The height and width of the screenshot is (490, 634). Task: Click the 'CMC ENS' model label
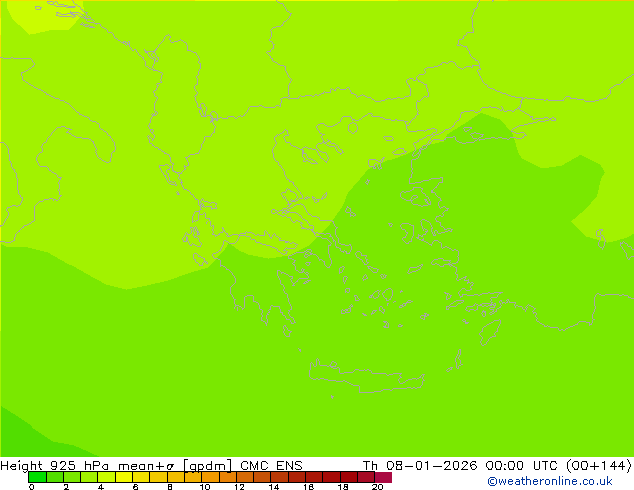point(271,466)
